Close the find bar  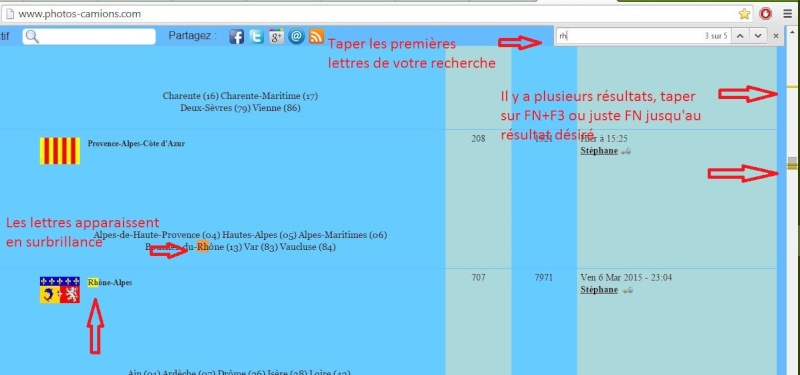point(776,36)
